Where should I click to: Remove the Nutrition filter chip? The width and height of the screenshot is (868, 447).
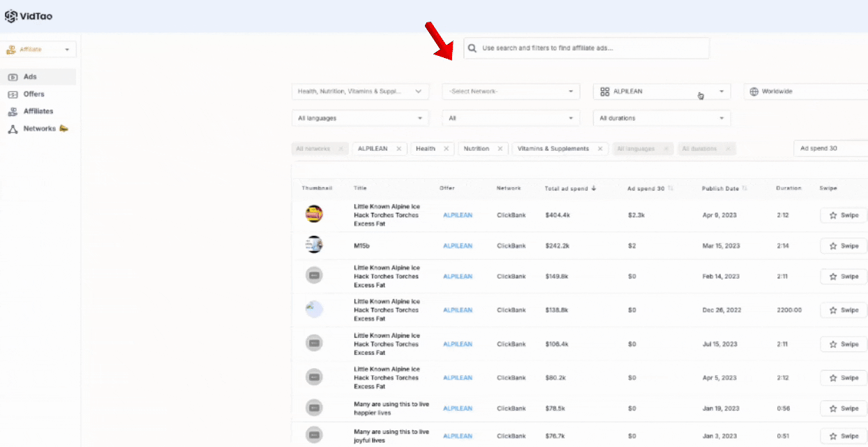click(500, 149)
